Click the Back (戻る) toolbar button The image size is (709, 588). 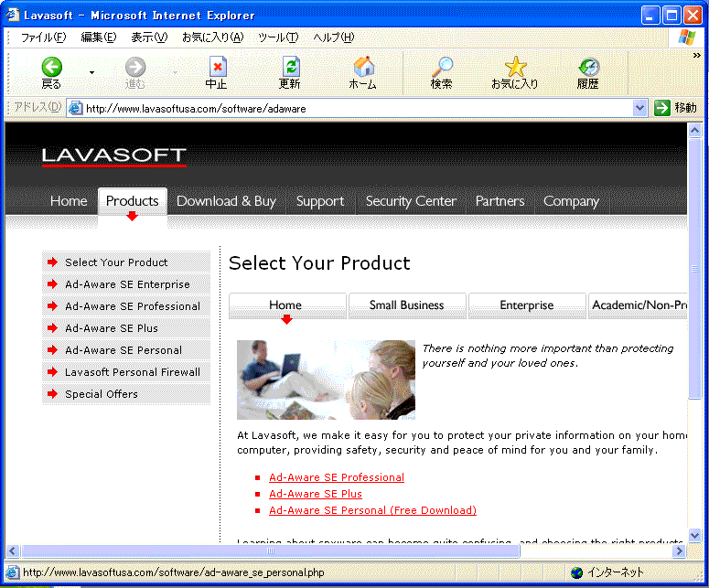click(51, 72)
